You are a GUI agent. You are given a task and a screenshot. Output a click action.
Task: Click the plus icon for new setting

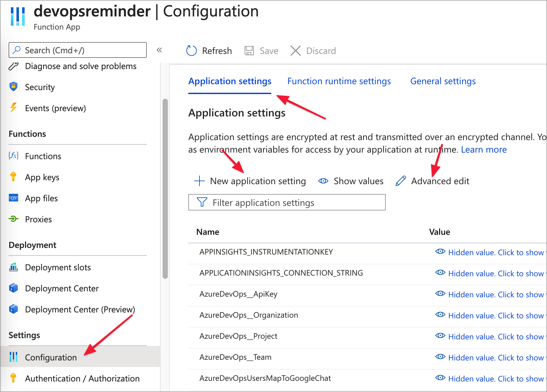(x=199, y=181)
